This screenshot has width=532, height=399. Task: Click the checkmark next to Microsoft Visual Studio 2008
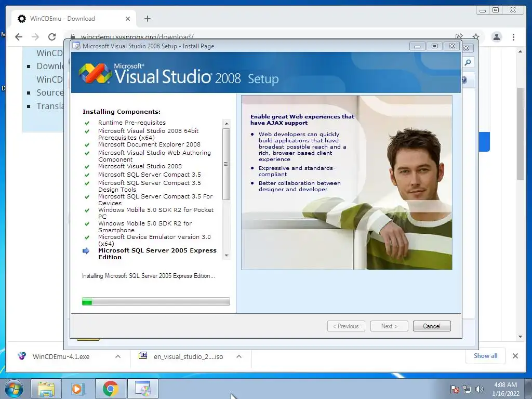(87, 167)
